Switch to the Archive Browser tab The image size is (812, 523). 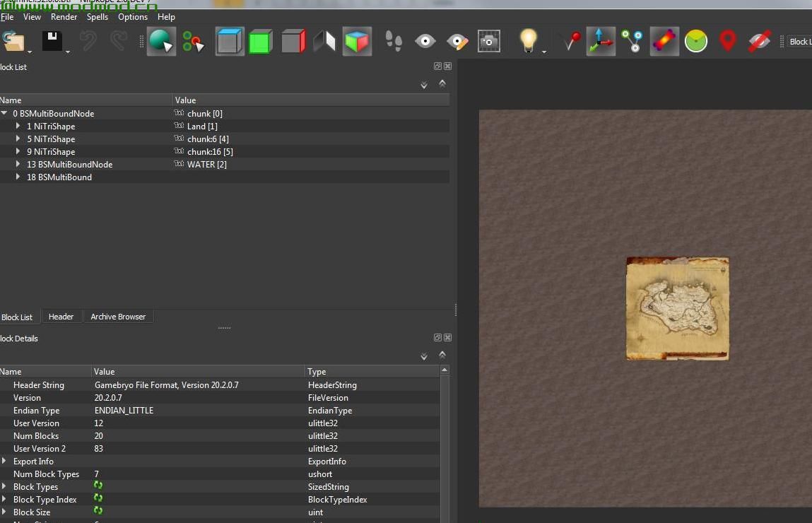point(118,317)
